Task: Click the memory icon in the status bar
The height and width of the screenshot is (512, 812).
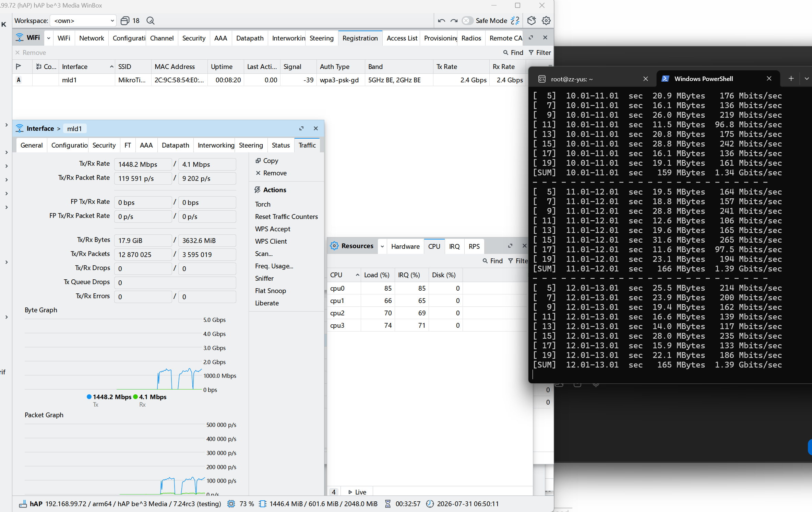Action: [x=263, y=504]
